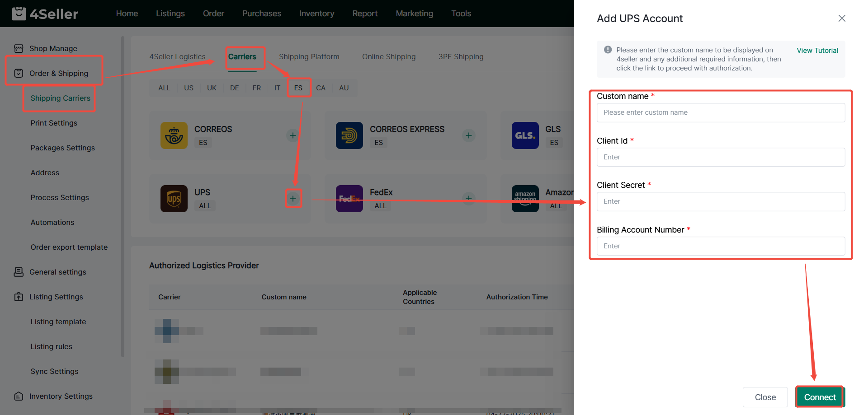868x415 pixels.
Task: Filter carriers by ES
Action: (x=298, y=88)
